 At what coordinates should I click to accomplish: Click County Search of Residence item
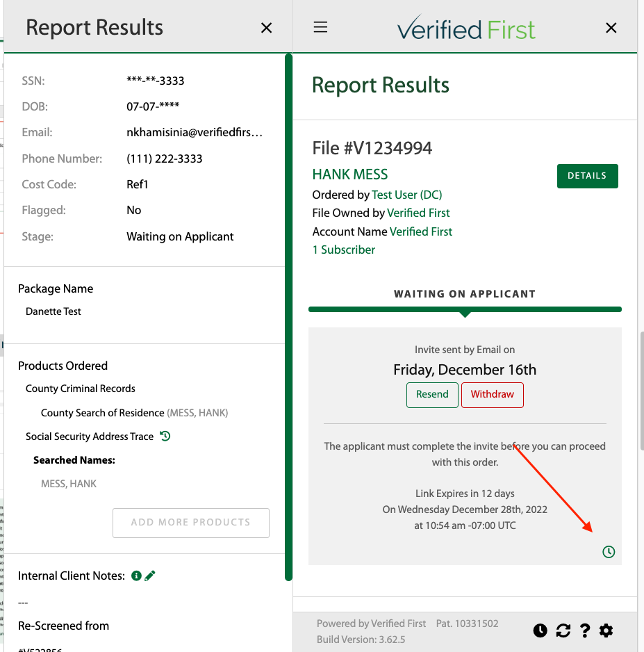point(102,413)
